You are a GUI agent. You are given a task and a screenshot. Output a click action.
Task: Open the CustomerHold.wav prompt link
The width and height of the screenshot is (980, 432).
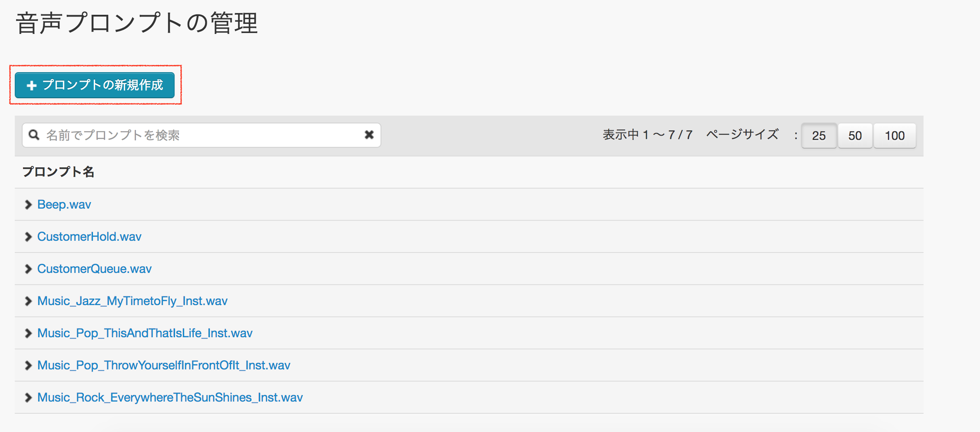click(x=89, y=237)
